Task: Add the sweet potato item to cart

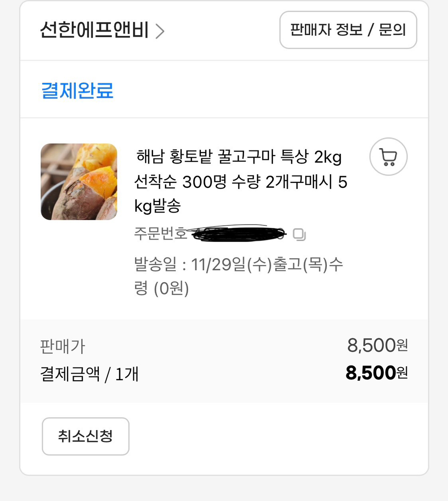Action: [x=388, y=157]
